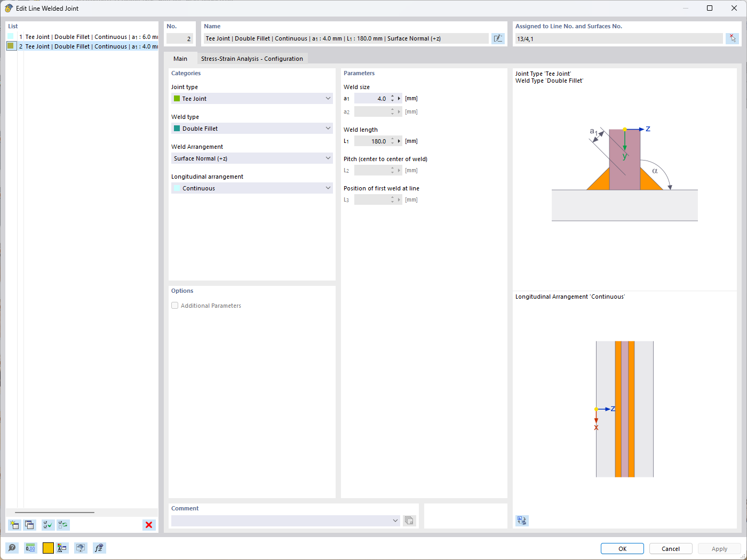Click the model view monitor icon
The width and height of the screenshot is (747, 560).
[81, 548]
